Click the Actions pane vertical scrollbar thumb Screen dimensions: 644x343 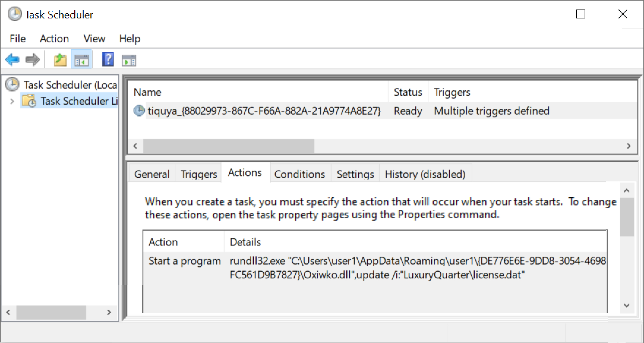627,217
